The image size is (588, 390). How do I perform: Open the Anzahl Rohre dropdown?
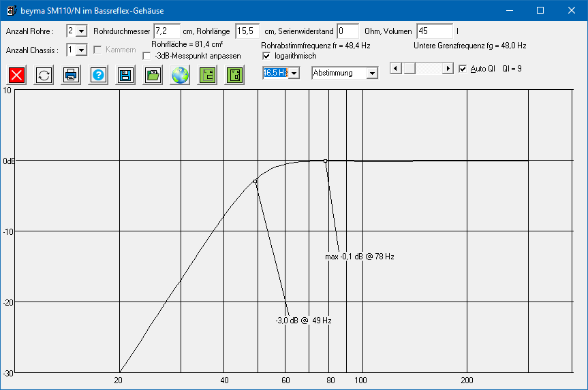click(81, 31)
